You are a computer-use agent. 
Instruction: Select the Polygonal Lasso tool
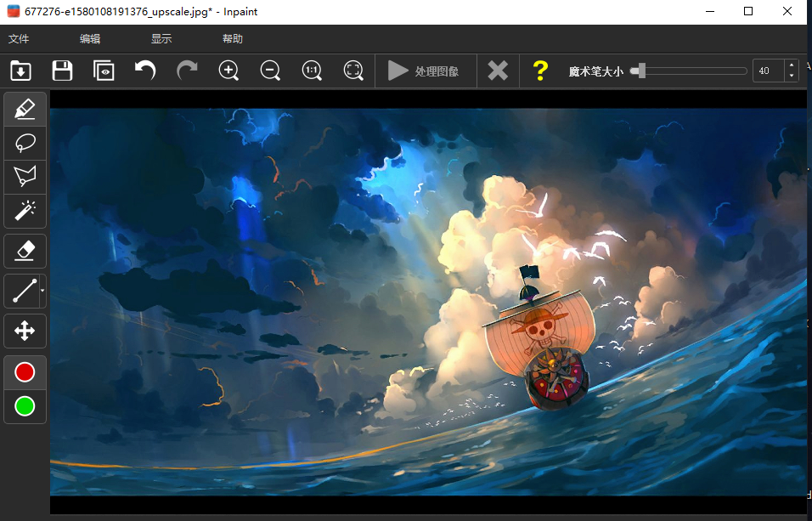pyautogui.click(x=25, y=177)
